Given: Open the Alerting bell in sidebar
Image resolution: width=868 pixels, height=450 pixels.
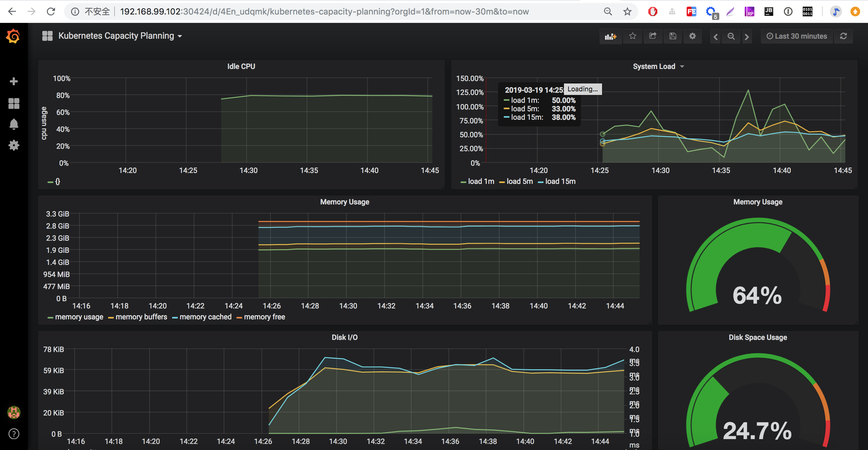Looking at the screenshot, I should pyautogui.click(x=14, y=124).
